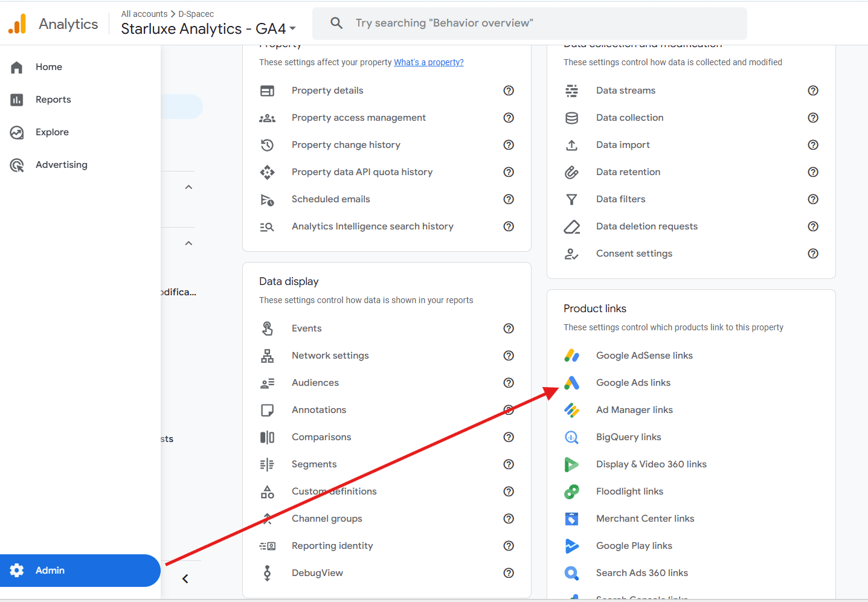Screen dimensions: 868x602
Task: Collapse the admin side panel arrow
Action: pyautogui.click(x=185, y=578)
